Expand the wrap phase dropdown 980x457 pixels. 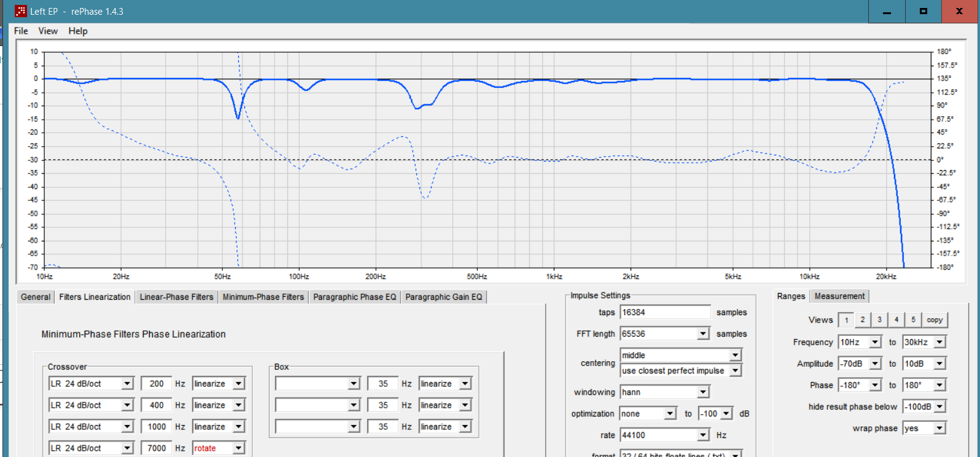tap(940, 429)
